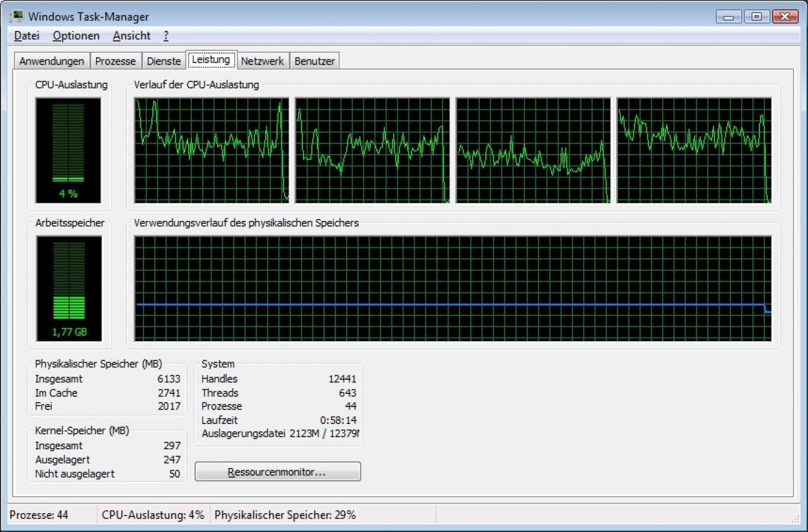Open the Datei menu

coord(27,36)
